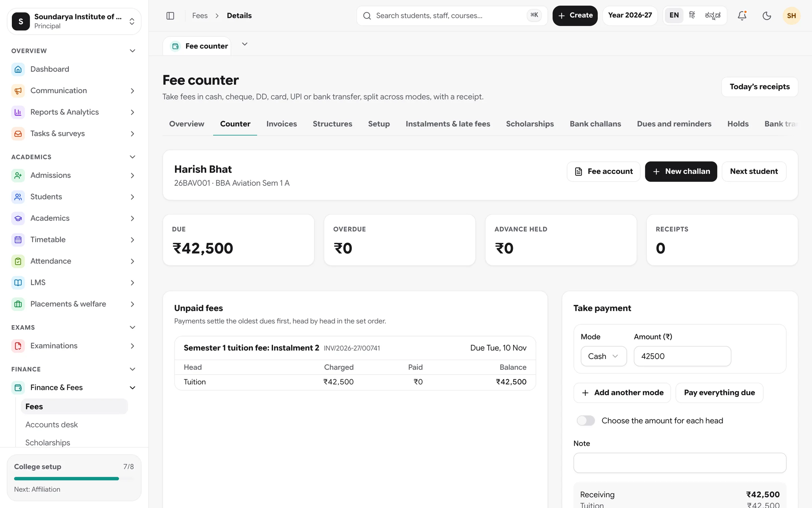
Task: Click the Attendance clipboard icon
Action: coord(18,261)
